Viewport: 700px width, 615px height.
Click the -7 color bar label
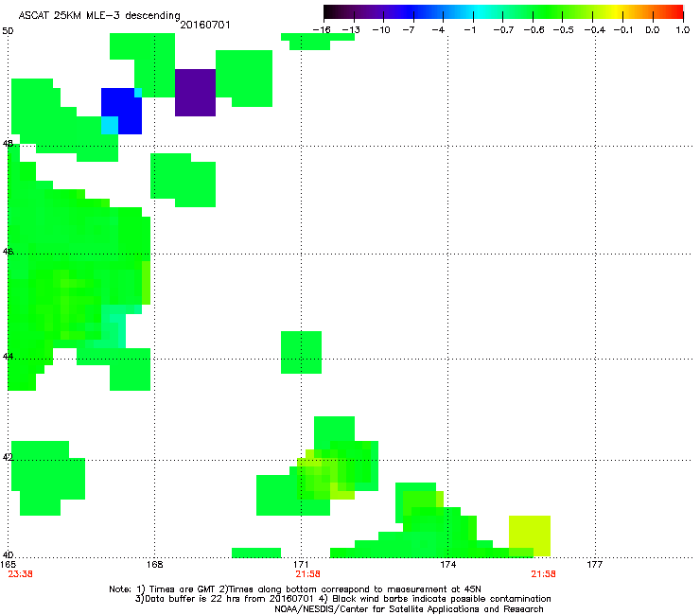pos(408,30)
